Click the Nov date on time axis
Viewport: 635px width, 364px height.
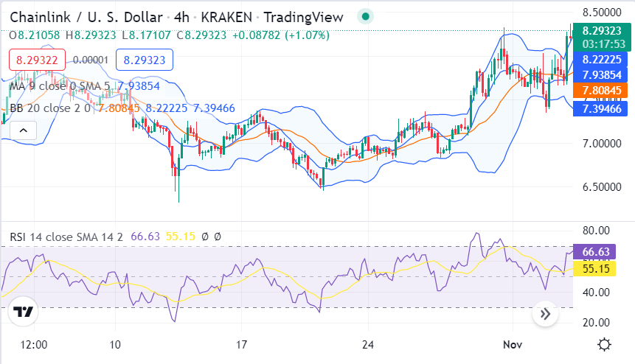pyautogui.click(x=513, y=345)
